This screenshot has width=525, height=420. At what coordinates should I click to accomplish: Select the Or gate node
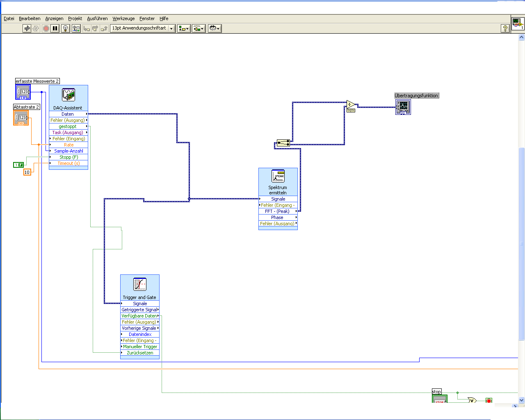(472, 401)
